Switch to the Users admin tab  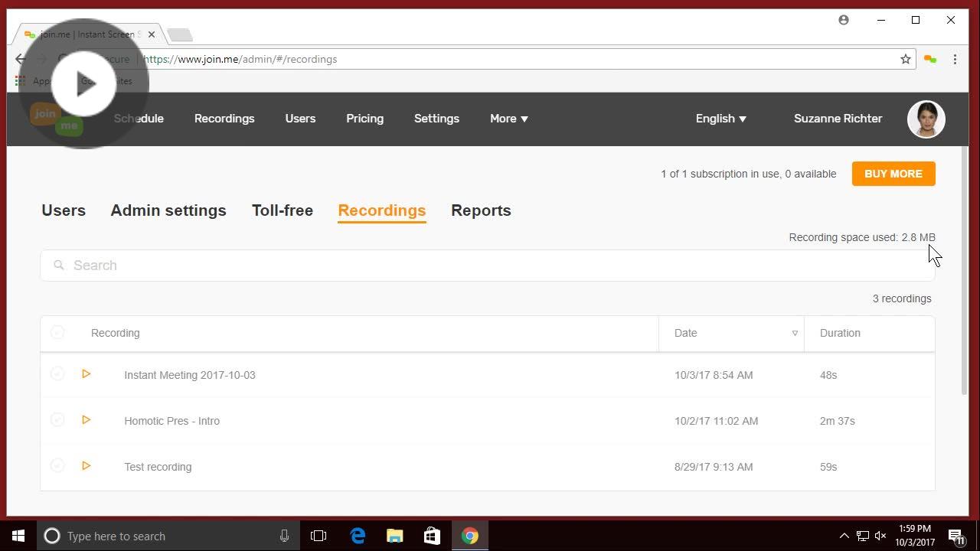pyautogui.click(x=64, y=210)
